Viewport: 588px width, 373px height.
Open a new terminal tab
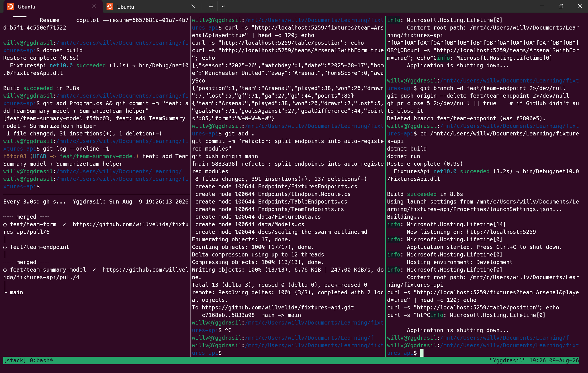(x=211, y=7)
